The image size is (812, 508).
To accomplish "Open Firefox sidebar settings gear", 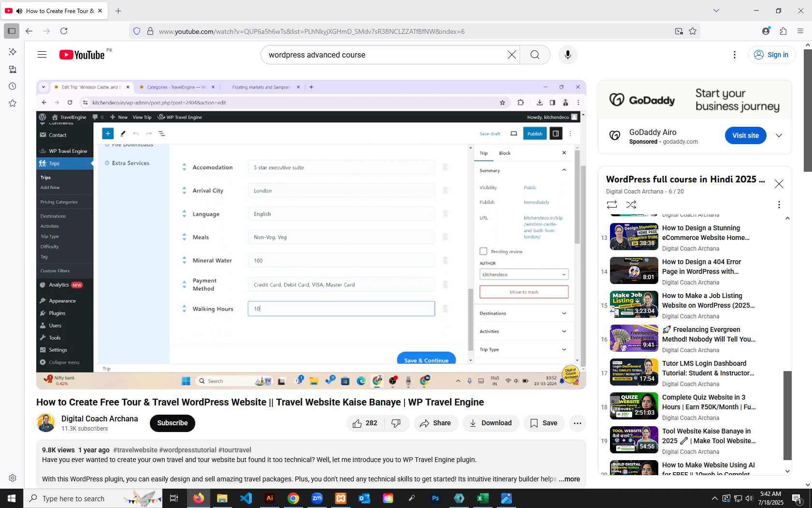I will (13, 478).
